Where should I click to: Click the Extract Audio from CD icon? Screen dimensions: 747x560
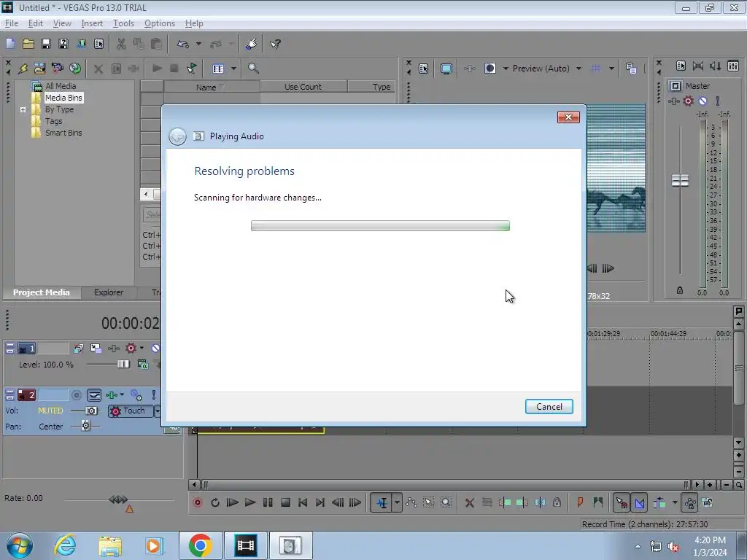pyautogui.click(x=75, y=68)
